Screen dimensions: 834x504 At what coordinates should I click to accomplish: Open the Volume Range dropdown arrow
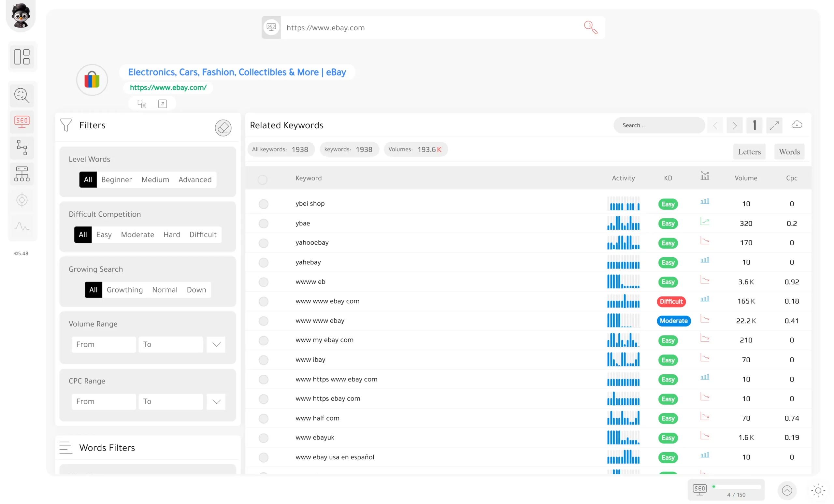(x=216, y=345)
